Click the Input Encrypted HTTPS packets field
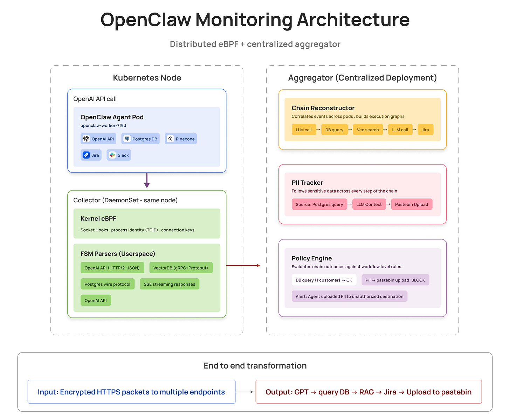Image resolution: width=510 pixels, height=420 pixels. (131, 392)
